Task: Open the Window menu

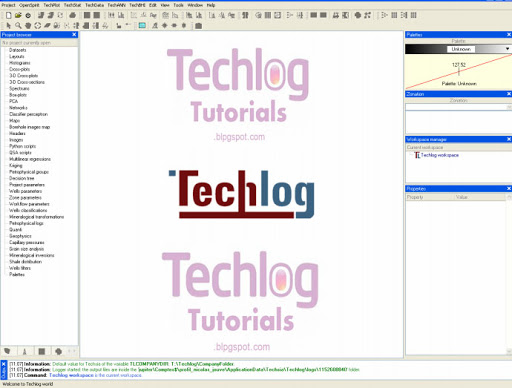Action: (x=195, y=5)
